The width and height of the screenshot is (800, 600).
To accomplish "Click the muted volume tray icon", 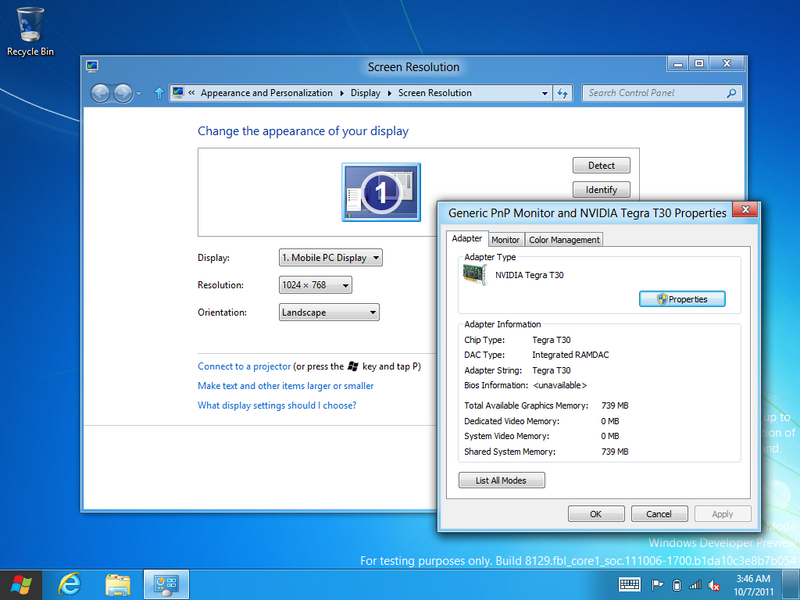I will [x=715, y=585].
